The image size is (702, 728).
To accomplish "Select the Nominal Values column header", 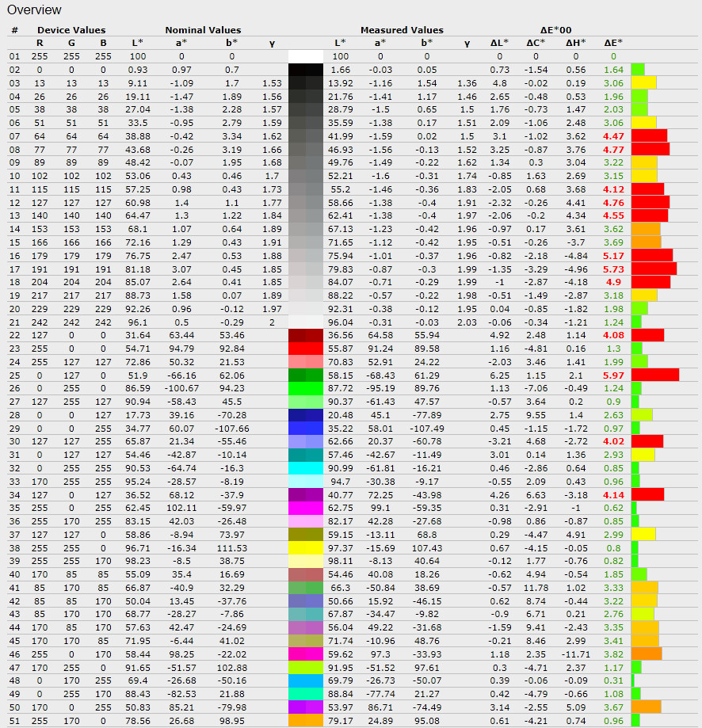I will (x=203, y=30).
